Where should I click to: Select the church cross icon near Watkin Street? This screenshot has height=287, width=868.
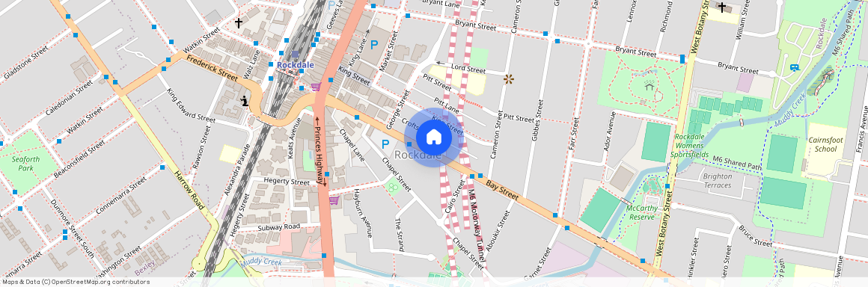239,23
